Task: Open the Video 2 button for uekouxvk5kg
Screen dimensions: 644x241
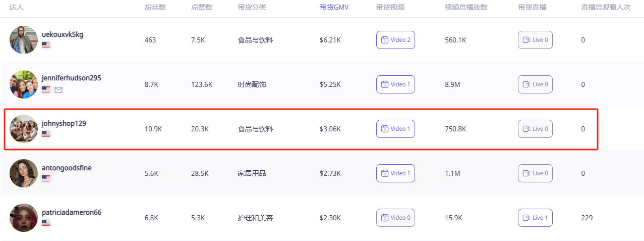Action: [395, 40]
